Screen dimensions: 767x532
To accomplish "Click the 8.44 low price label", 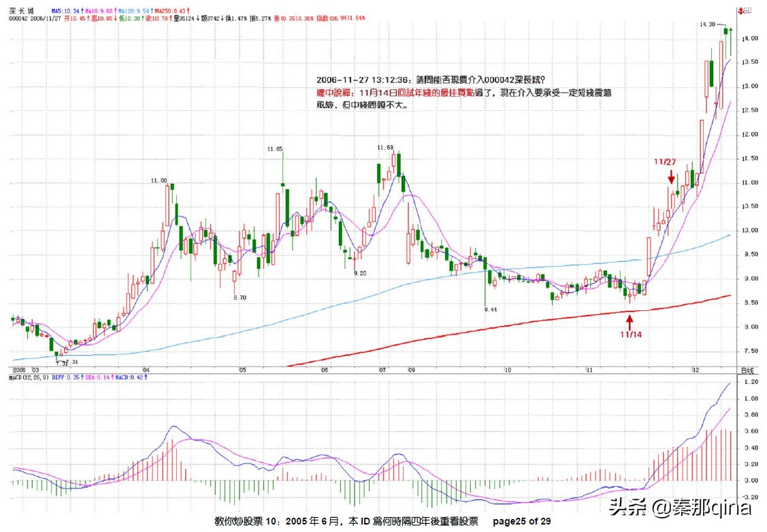I will [490, 310].
